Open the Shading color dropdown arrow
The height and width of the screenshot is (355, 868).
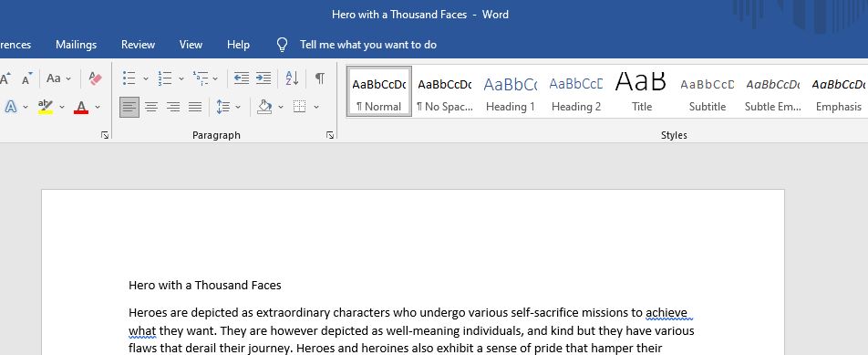(x=281, y=107)
